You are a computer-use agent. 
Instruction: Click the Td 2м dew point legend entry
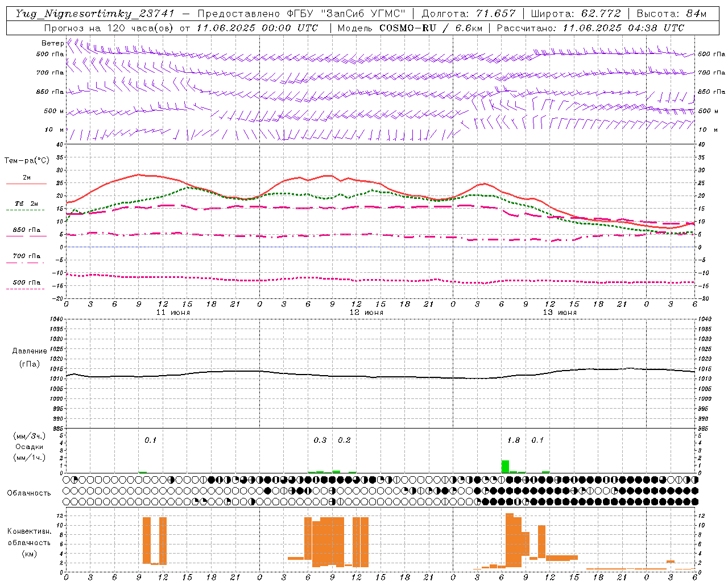pos(26,204)
